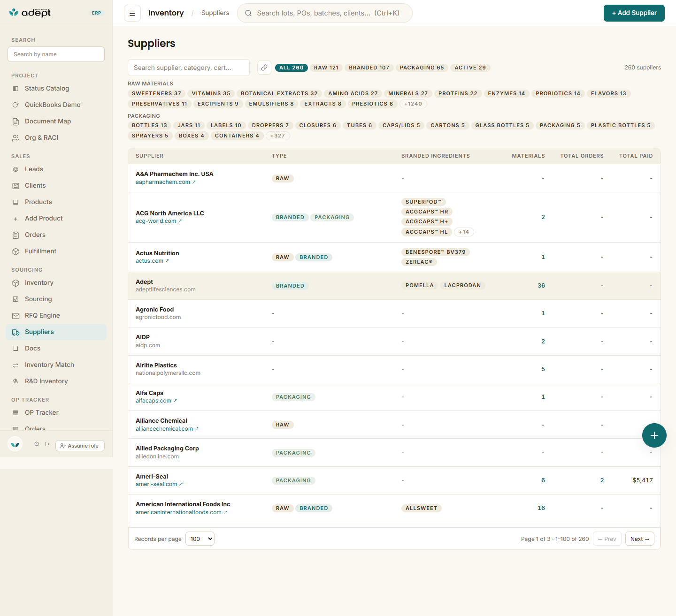Screen dimensions: 676x616
Task: Click the global search lots field
Action: click(x=325, y=13)
